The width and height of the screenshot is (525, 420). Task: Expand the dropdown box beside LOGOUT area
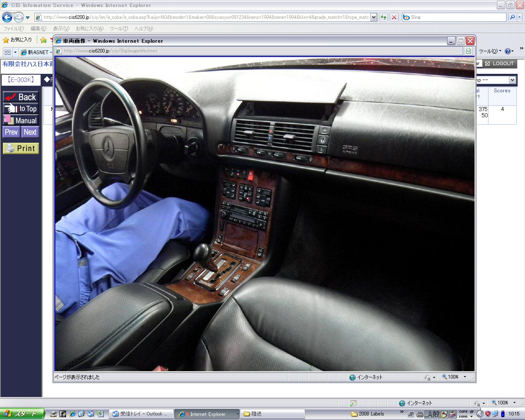pos(512,80)
